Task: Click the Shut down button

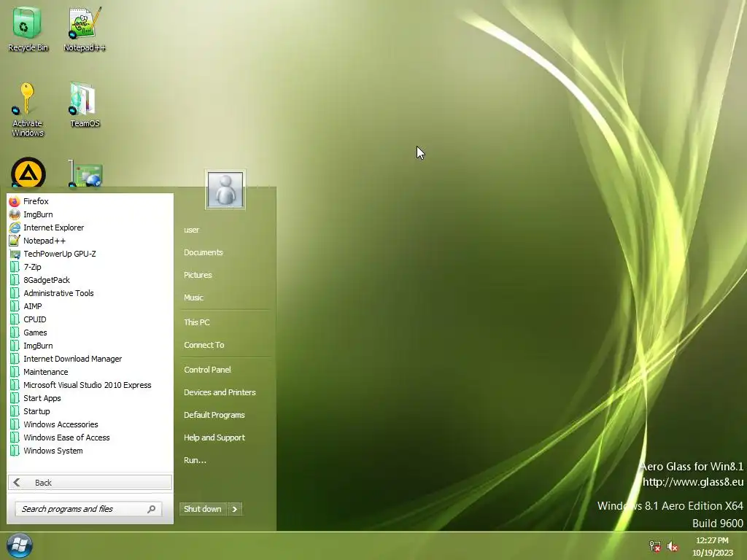Action: coord(203,509)
